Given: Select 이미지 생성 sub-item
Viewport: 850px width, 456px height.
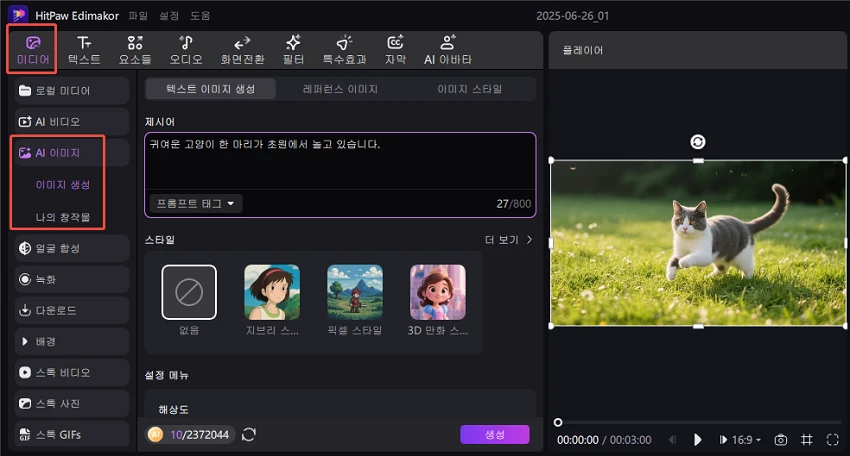Looking at the screenshot, I should pos(63,185).
